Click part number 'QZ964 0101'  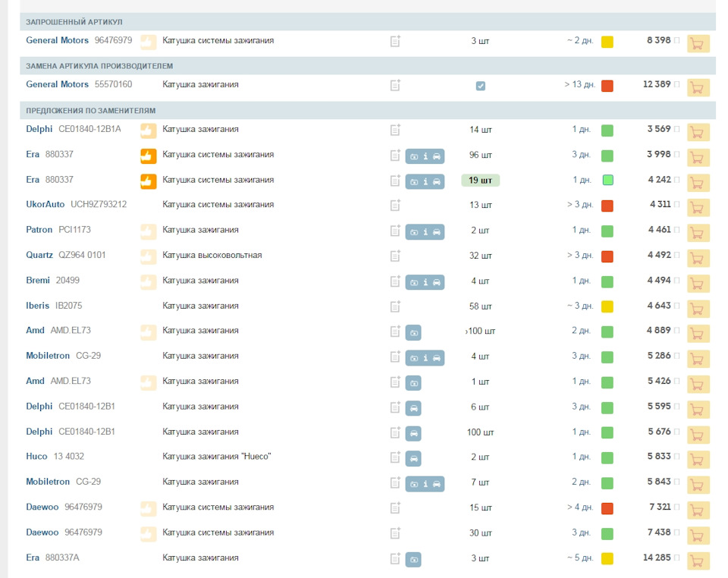point(82,255)
